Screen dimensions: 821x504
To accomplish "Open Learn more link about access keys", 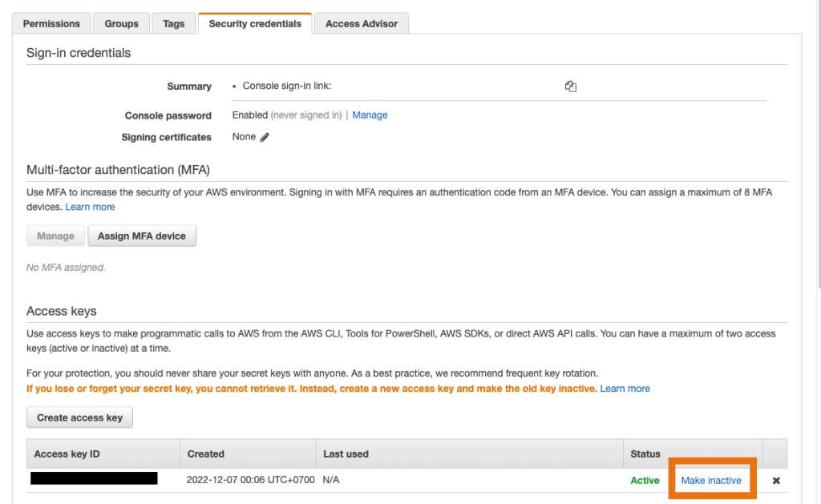I will pyautogui.click(x=625, y=389).
